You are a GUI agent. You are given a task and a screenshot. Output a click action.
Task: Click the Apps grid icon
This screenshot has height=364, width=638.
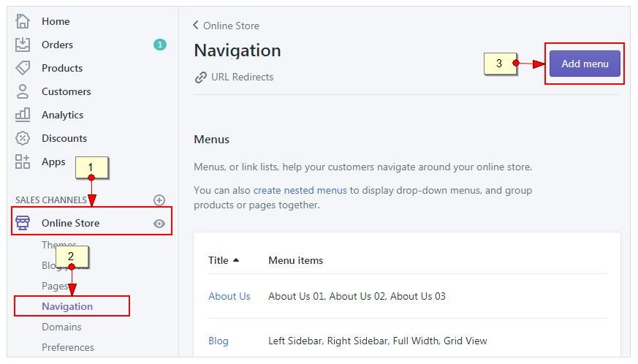(23, 162)
